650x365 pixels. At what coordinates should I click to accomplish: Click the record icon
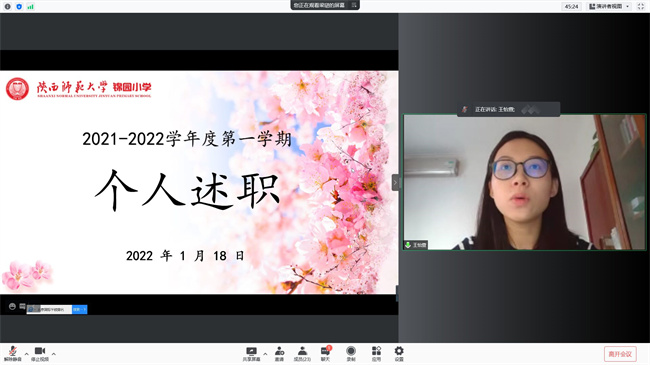(x=351, y=351)
